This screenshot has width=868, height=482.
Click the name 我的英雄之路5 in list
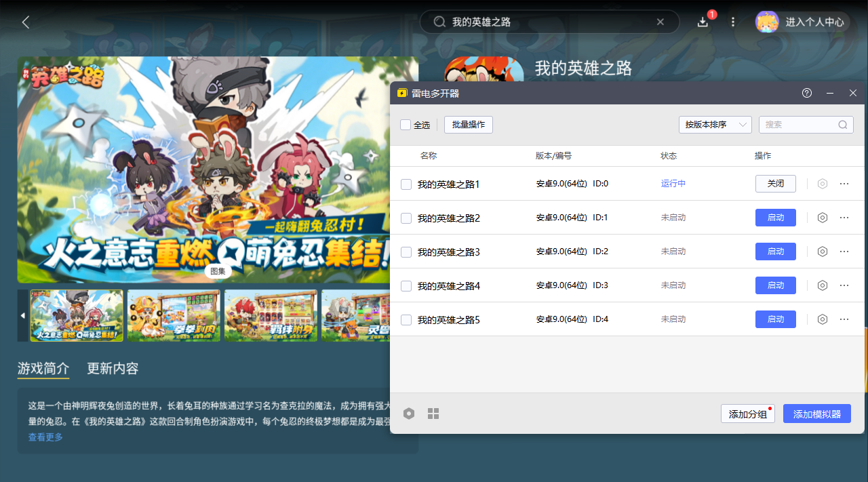449,320
